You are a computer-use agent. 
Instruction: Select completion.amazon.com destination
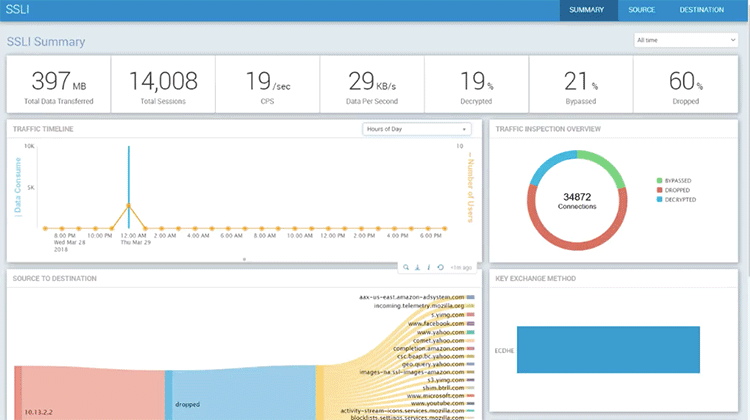pos(429,348)
